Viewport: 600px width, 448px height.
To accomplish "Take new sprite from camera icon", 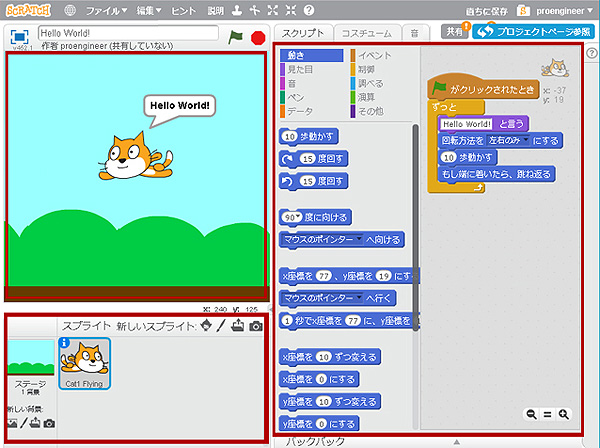I will click(x=256, y=326).
